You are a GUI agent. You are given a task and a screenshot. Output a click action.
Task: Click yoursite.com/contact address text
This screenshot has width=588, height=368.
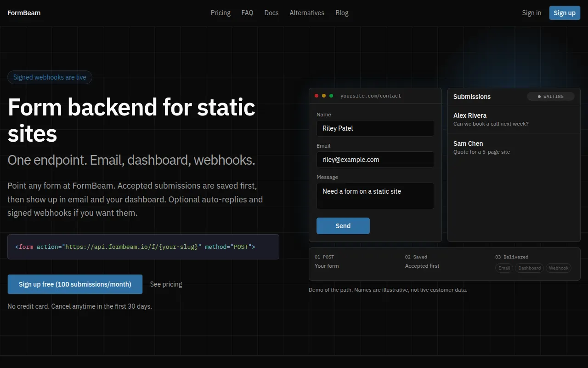coord(371,96)
